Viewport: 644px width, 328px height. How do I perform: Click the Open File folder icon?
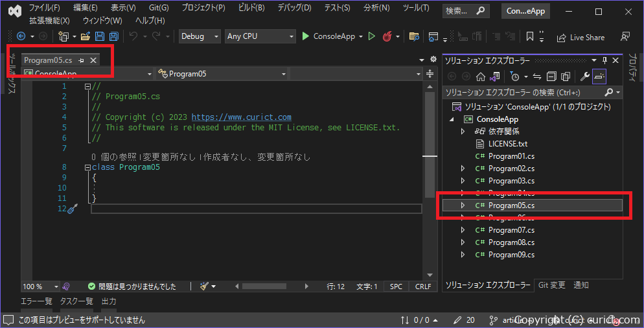tap(86, 36)
